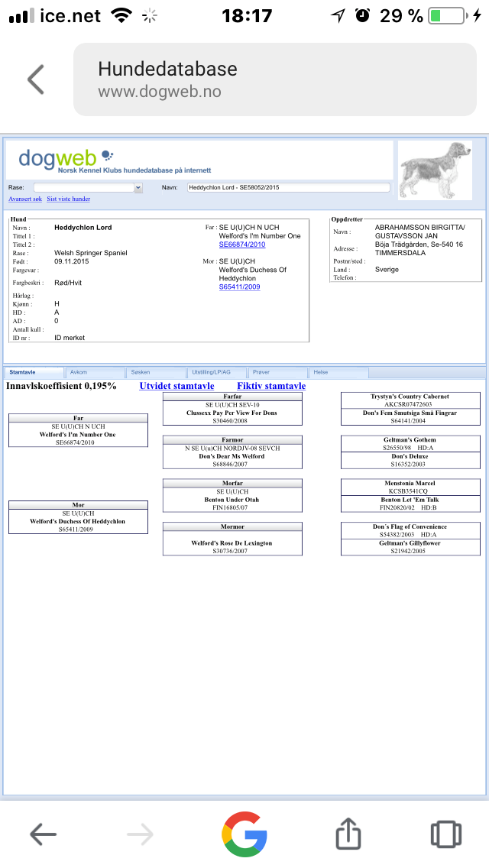Open the Prøver tab
This screenshot has width=489, height=868.
(x=277, y=373)
